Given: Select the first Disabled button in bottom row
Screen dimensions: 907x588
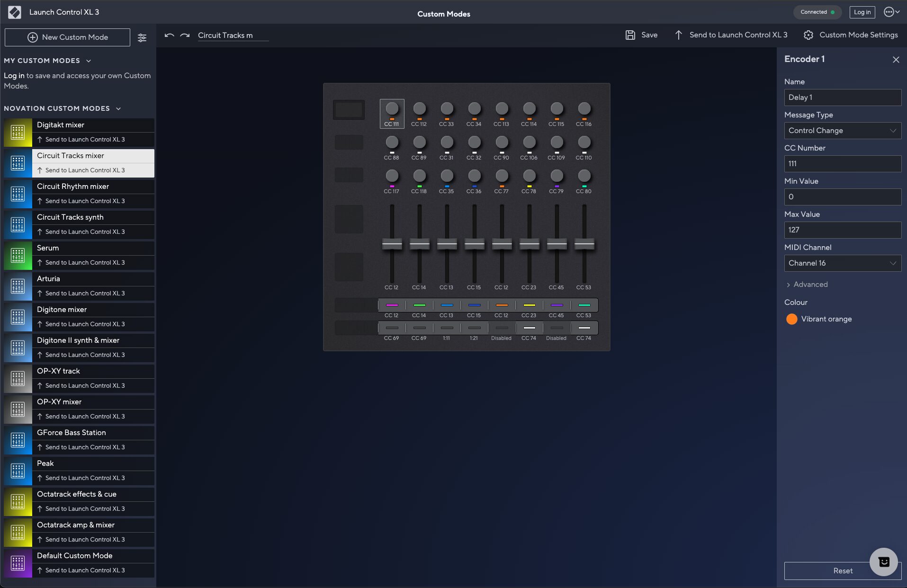Looking at the screenshot, I should [x=502, y=328].
